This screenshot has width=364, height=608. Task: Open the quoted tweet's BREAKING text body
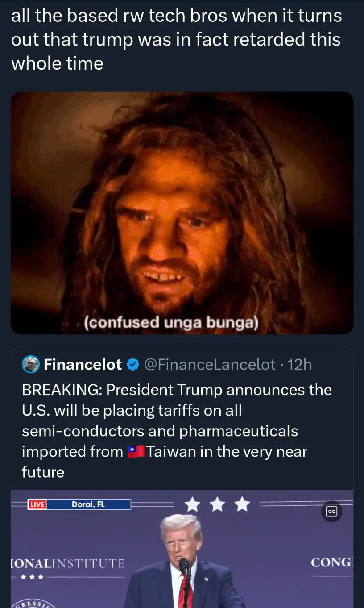point(177,431)
